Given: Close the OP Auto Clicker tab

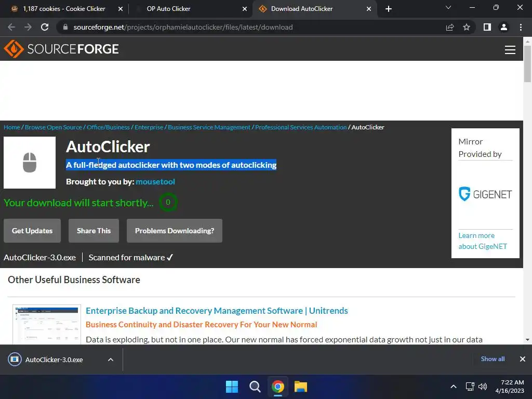Looking at the screenshot, I should [x=245, y=9].
